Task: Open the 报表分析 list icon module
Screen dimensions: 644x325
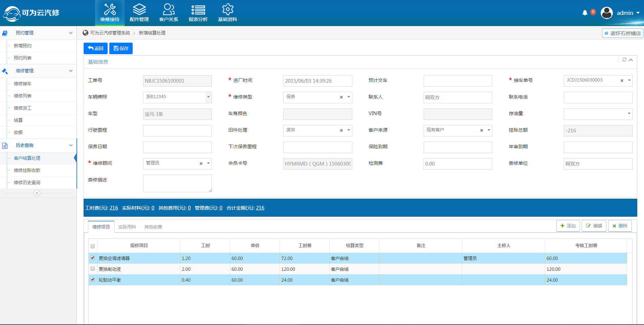Action: point(198,13)
